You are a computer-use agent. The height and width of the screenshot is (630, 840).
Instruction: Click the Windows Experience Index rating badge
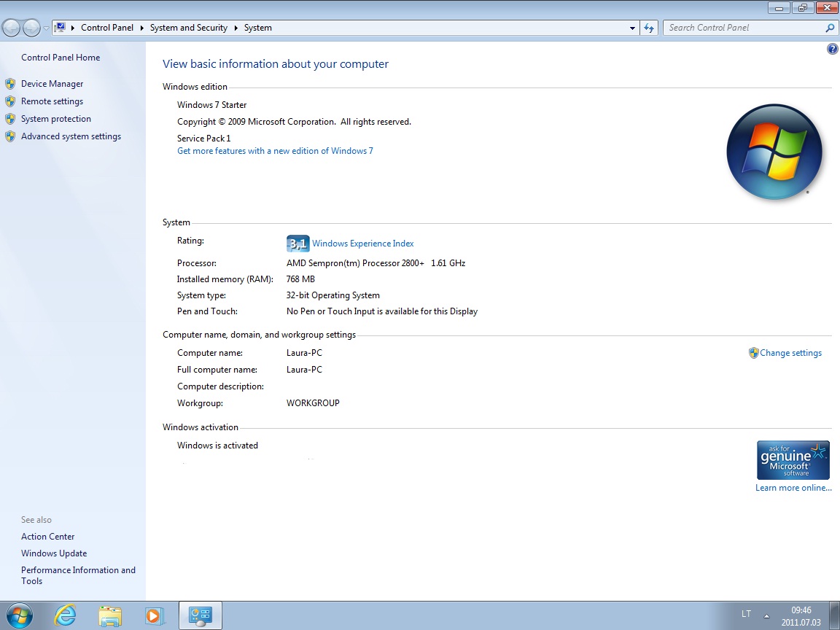(297, 244)
